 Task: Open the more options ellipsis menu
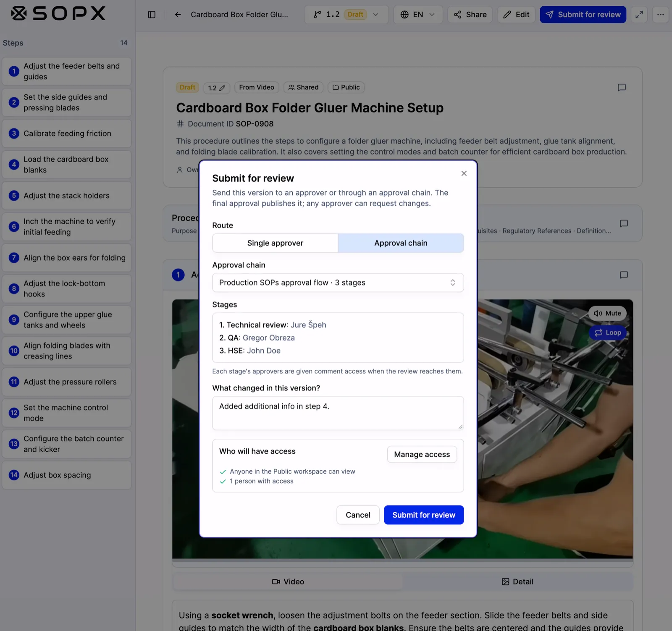point(660,15)
